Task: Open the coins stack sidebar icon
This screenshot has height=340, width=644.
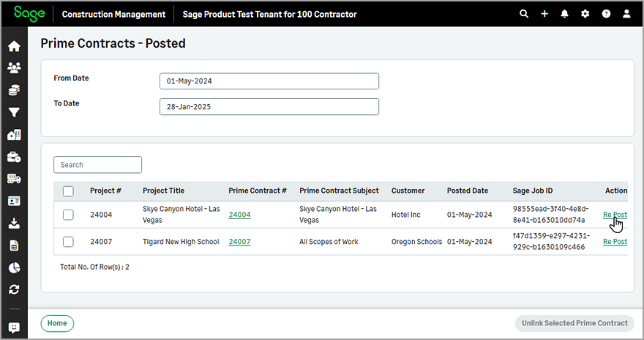Action: tap(14, 90)
